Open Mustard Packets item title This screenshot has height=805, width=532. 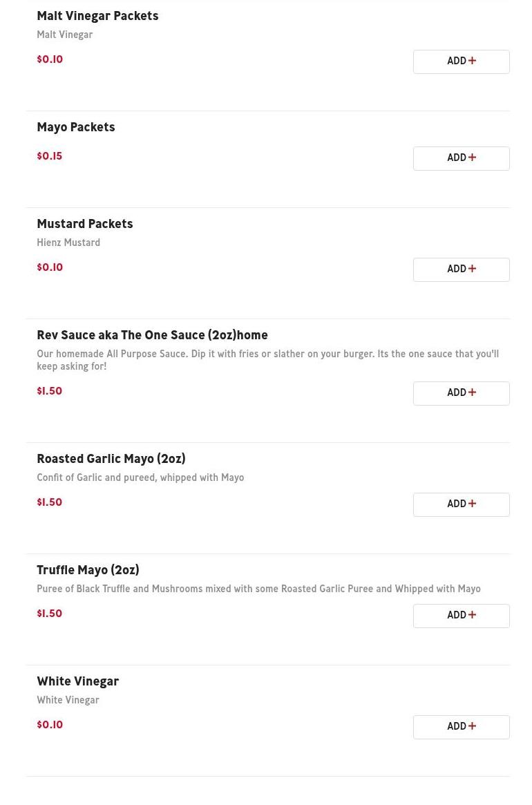85,225
